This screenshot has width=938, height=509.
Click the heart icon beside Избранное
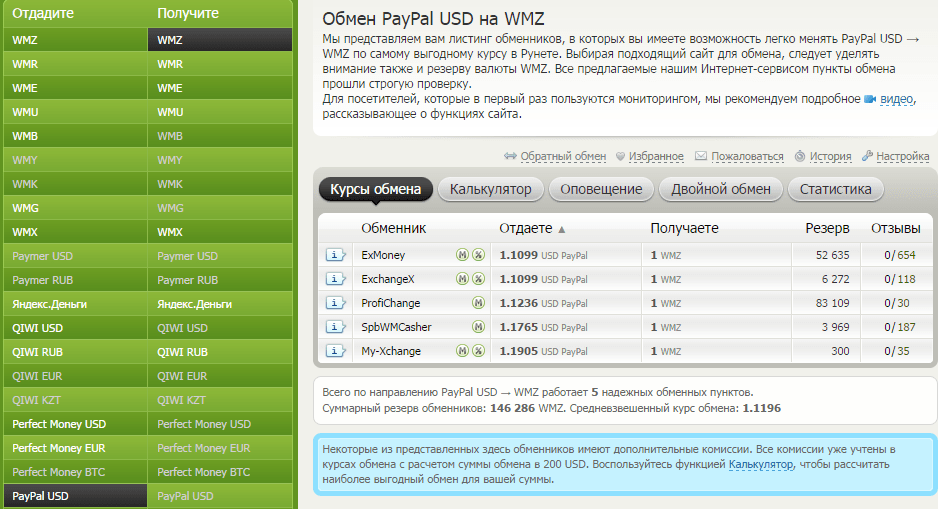(x=620, y=157)
